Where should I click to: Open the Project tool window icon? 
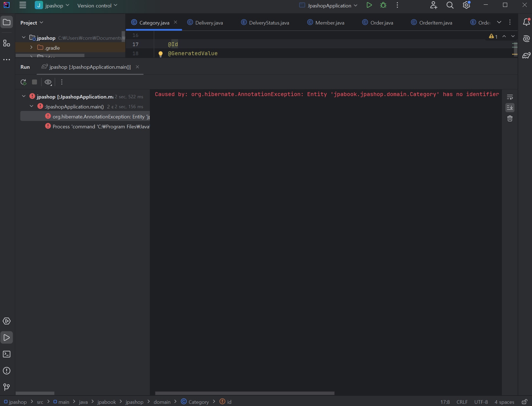coord(7,22)
